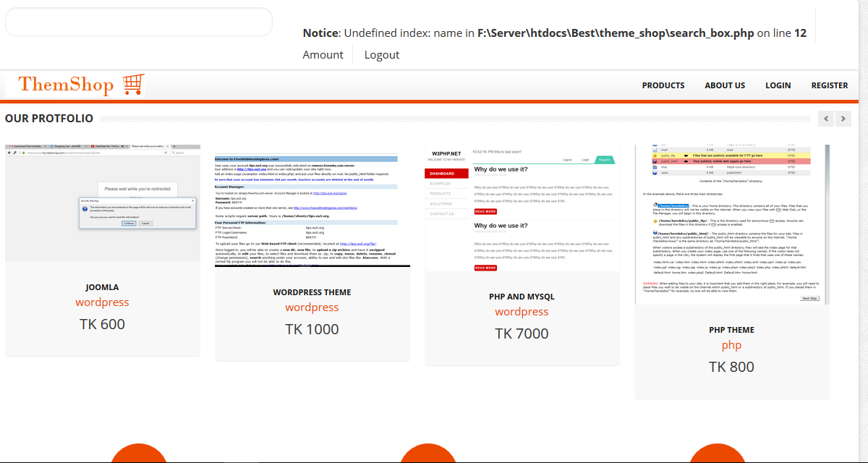868x463 pixels.
Task: Click the Logout link
Action: coord(382,55)
